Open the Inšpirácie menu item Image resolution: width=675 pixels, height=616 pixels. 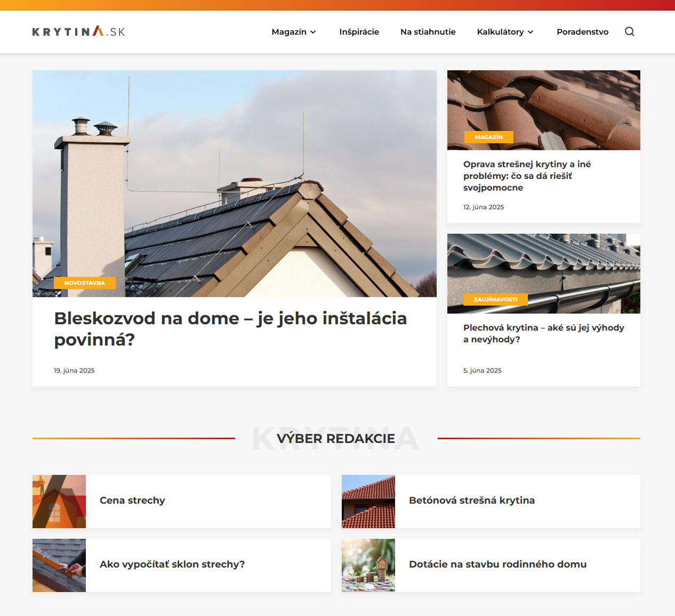click(x=359, y=32)
